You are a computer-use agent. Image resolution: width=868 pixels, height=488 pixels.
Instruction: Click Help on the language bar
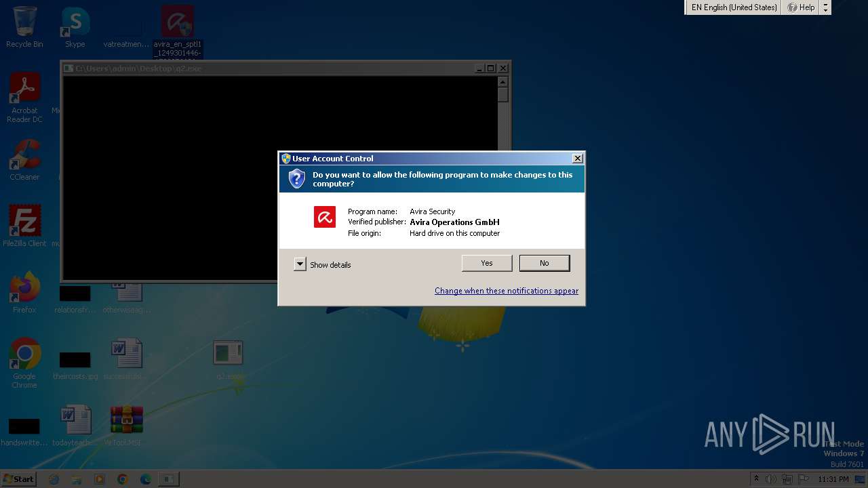pyautogui.click(x=801, y=7)
